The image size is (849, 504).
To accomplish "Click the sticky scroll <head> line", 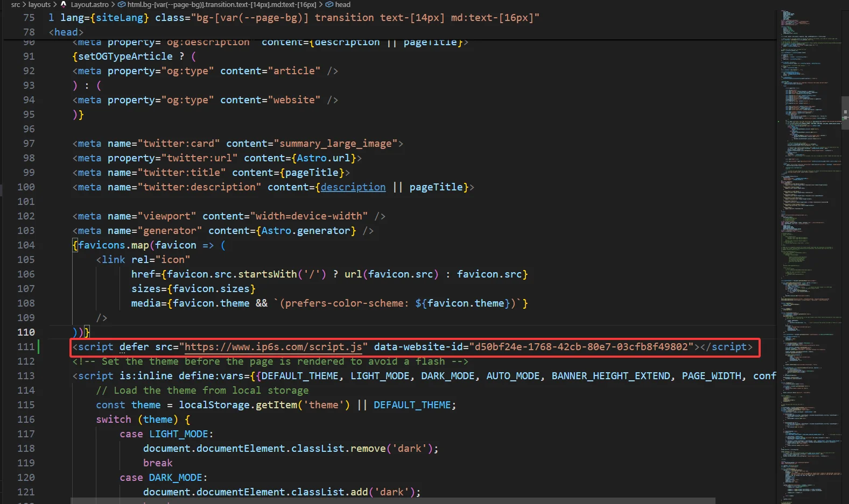I will (66, 32).
